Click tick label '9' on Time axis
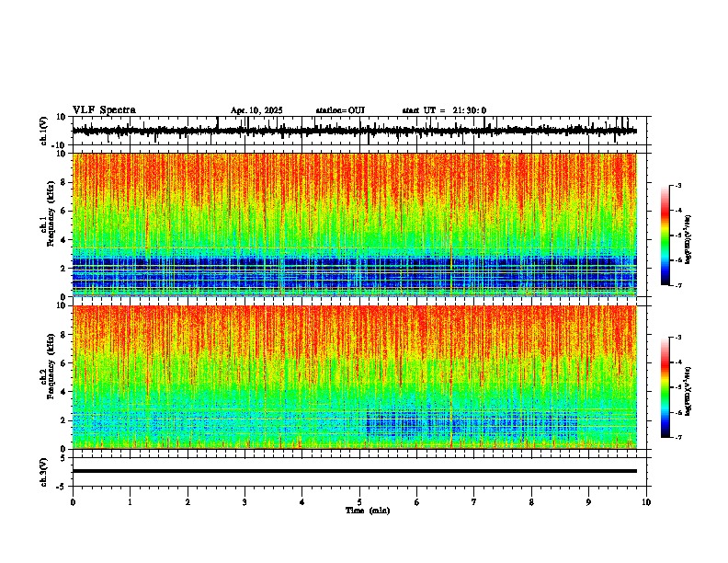The height and width of the screenshot is (563, 728). pyautogui.click(x=588, y=502)
